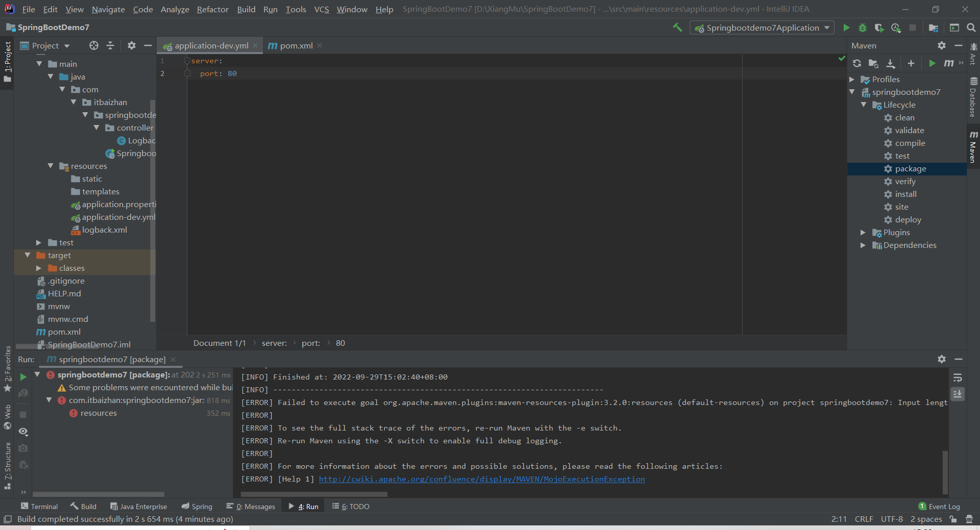Expand the test folder in project tree
This screenshot has width=980, height=530.
(x=39, y=243)
